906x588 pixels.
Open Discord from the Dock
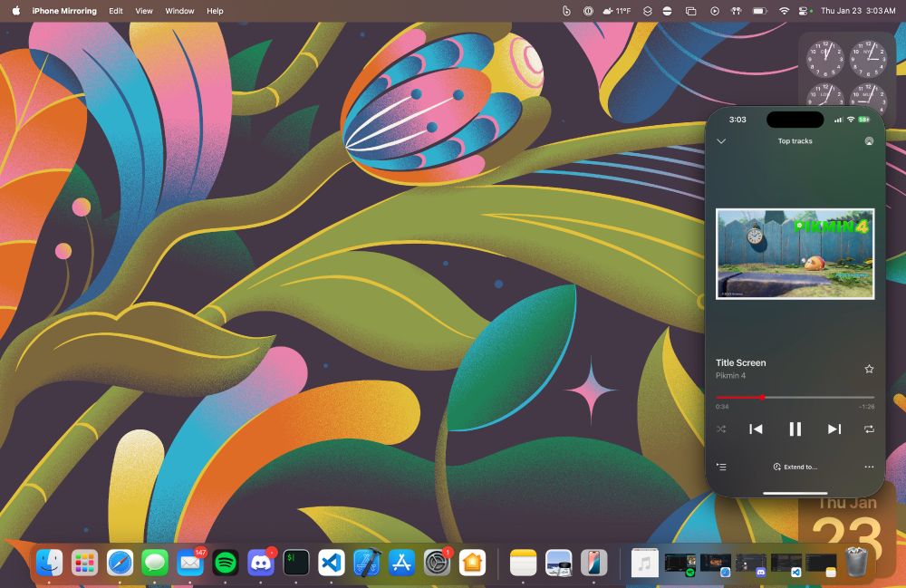coord(261,563)
